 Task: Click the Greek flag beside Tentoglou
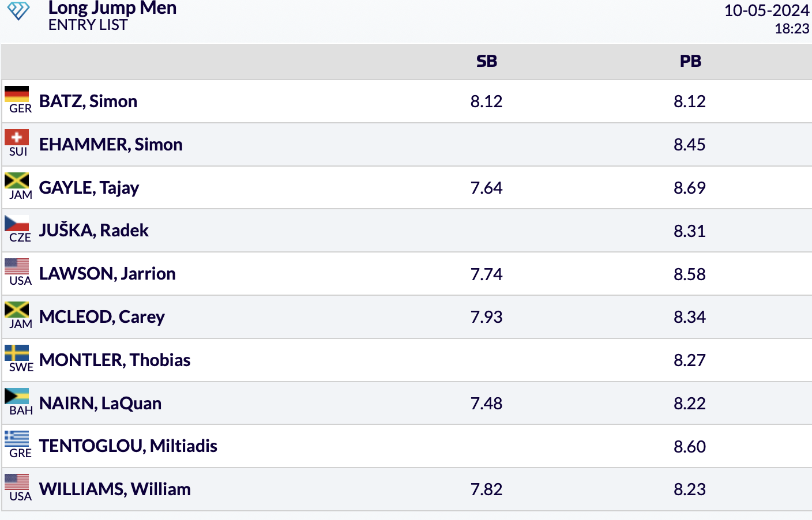17,439
